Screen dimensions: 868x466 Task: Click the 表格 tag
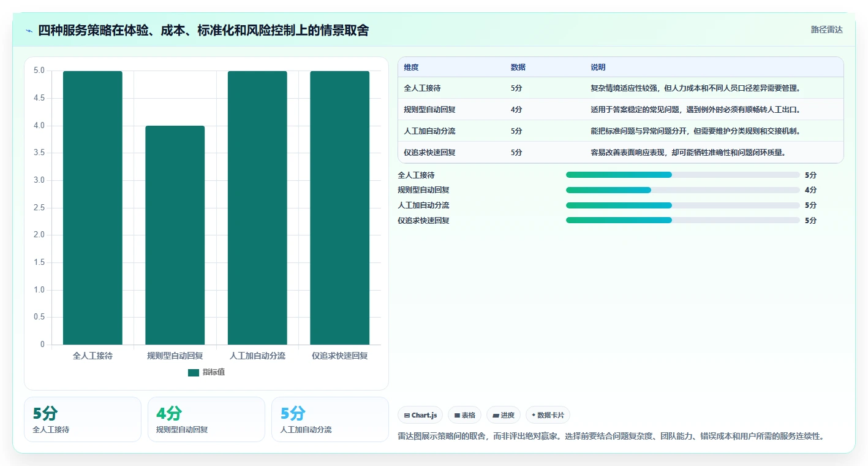[x=465, y=415]
